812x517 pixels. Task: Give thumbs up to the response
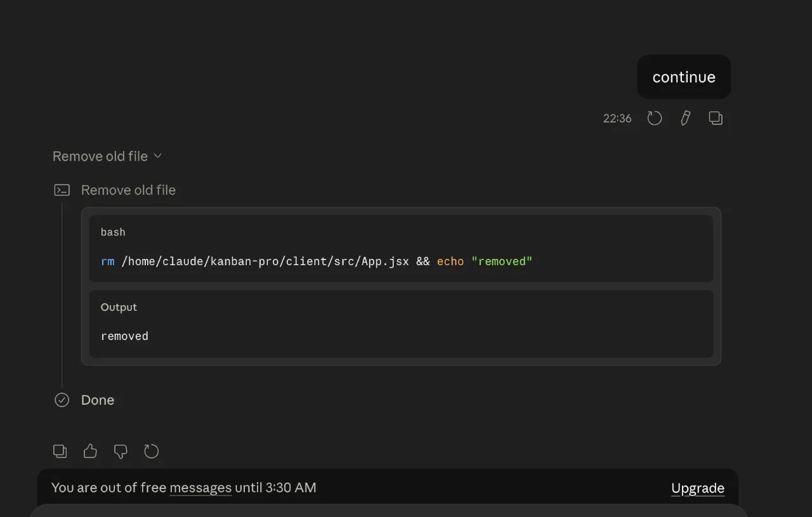[x=90, y=451]
